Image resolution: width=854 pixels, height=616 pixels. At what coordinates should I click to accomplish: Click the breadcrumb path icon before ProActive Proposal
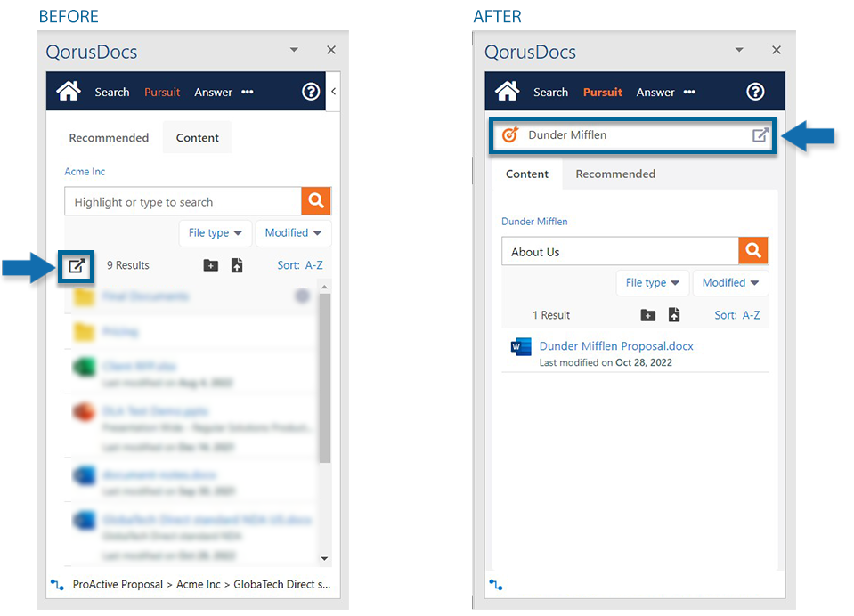coord(57,585)
